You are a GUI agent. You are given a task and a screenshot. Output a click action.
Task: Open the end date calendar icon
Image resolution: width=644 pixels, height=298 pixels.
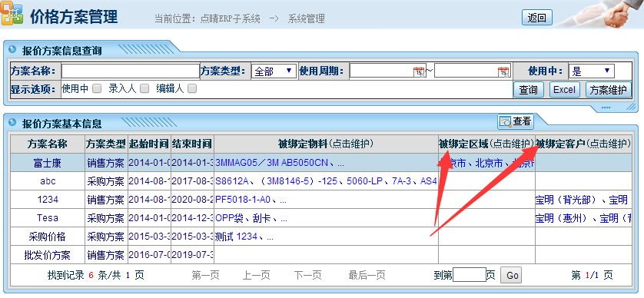pos(503,71)
